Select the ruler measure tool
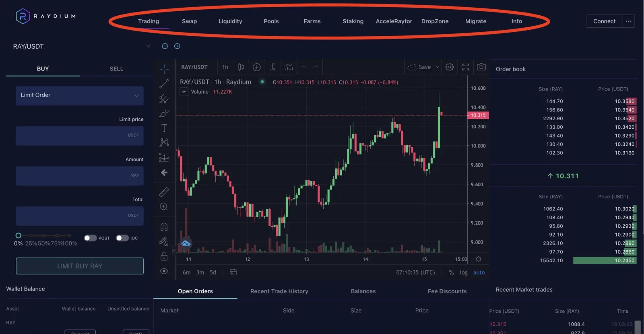Image resolution: width=644 pixels, height=334 pixels. (x=164, y=192)
